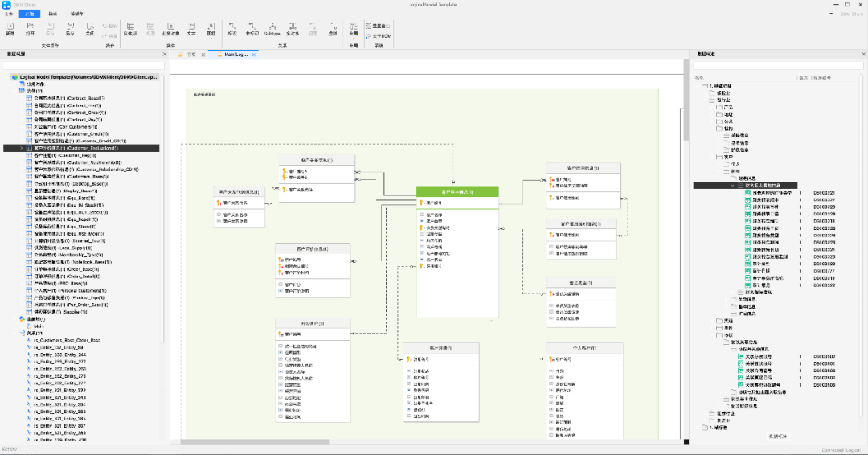Click the green entity header in diagram
This screenshot has width=868, height=455.
457,191
